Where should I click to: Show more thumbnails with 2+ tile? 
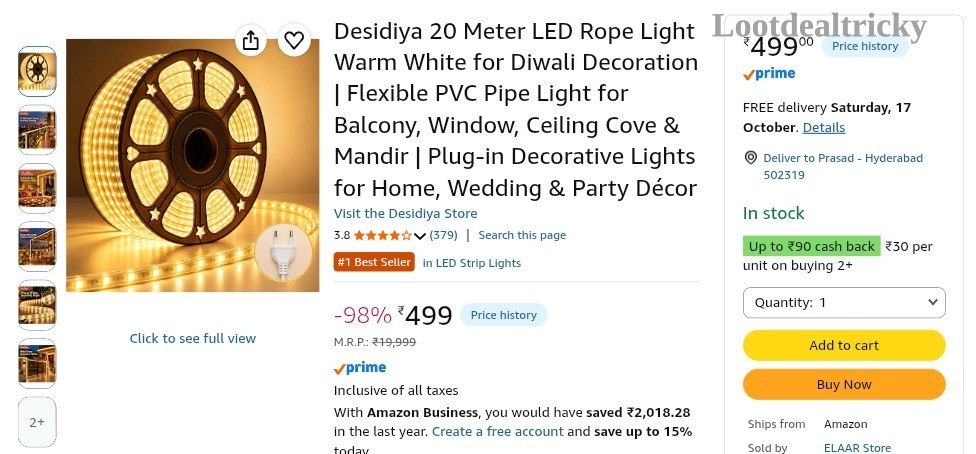click(x=37, y=422)
